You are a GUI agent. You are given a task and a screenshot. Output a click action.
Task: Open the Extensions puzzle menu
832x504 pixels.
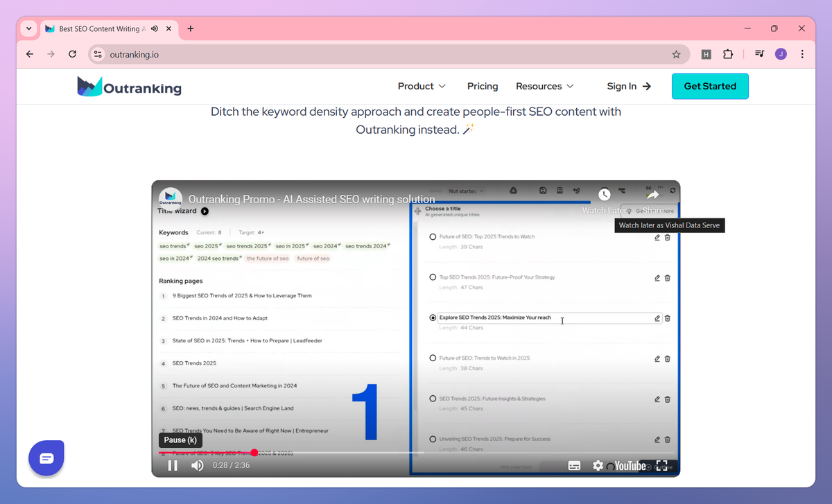(728, 54)
